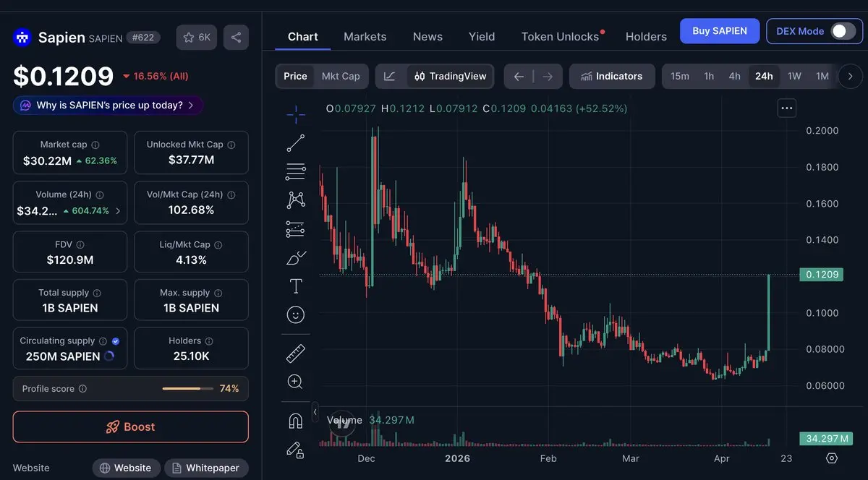This screenshot has width=868, height=480.
Task: Select the ruler measure tool
Action: (x=295, y=353)
